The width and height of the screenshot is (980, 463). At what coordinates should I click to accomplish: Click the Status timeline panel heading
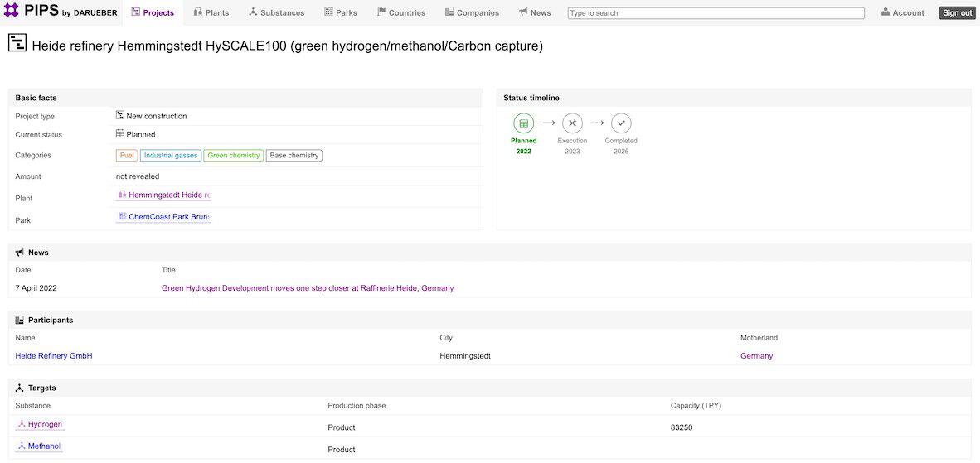tap(531, 98)
